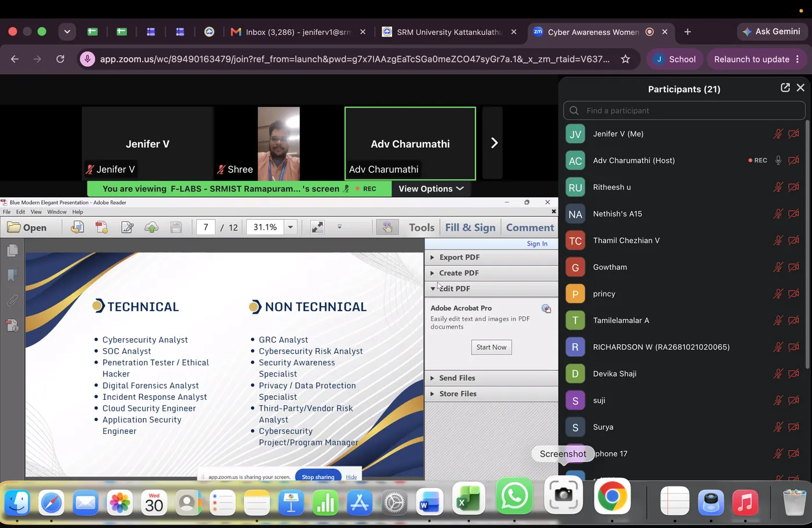Open Fill & Sign pane
The height and width of the screenshot is (528, 812).
470,227
